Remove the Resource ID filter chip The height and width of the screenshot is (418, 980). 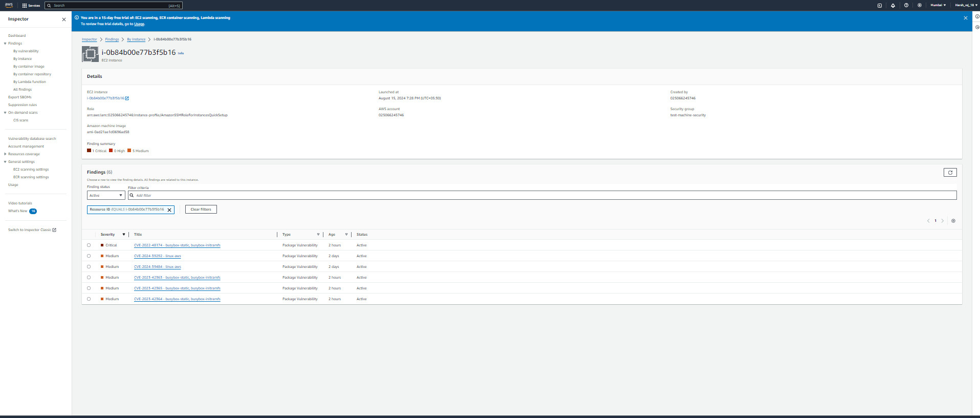169,210
